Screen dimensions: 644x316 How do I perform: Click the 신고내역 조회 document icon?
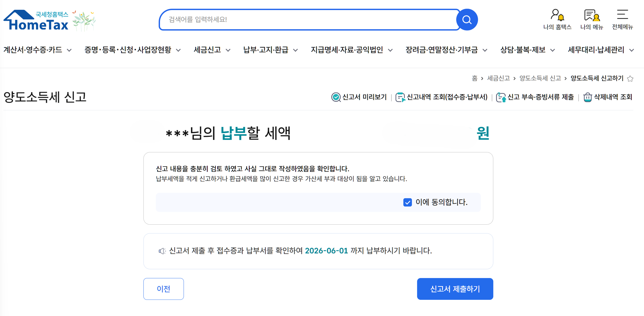point(400,97)
